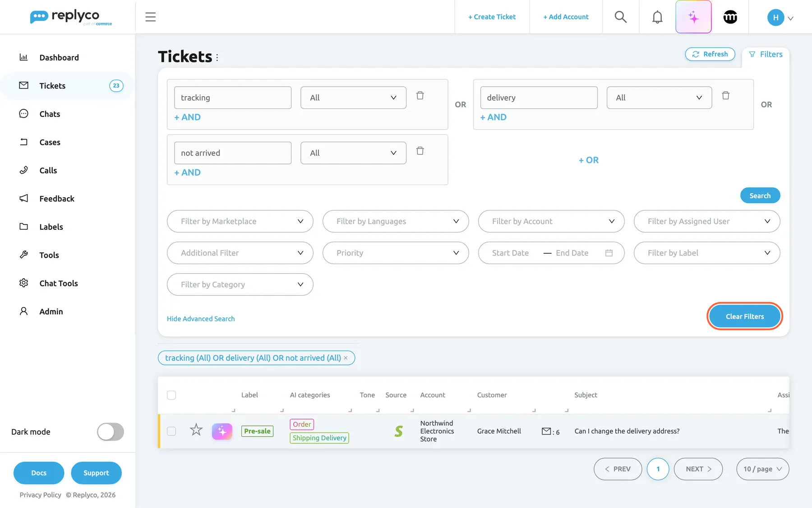
Task: Open the date range calendar icon
Action: pos(609,253)
